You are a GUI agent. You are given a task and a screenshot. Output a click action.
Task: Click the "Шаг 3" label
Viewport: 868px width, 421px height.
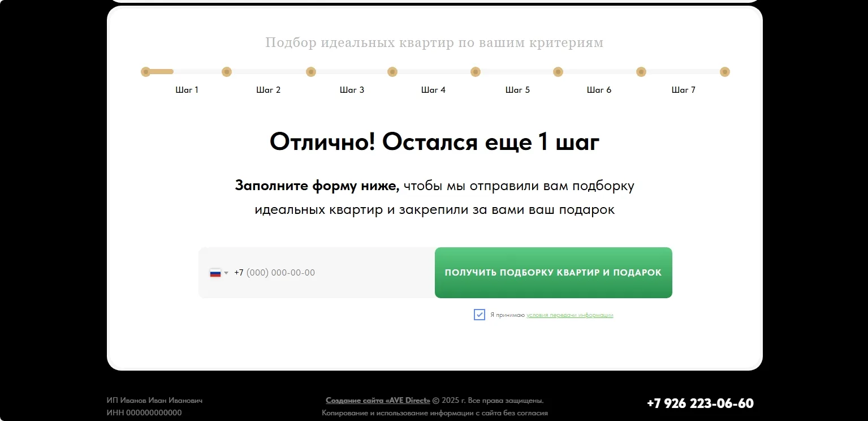pyautogui.click(x=352, y=90)
